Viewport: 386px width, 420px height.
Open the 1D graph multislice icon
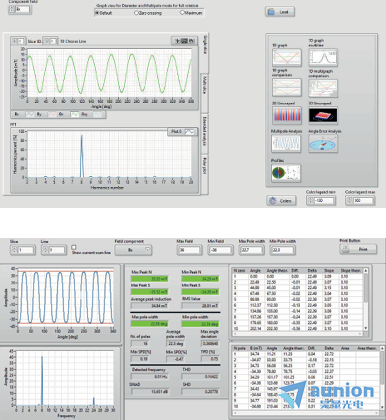(323, 58)
